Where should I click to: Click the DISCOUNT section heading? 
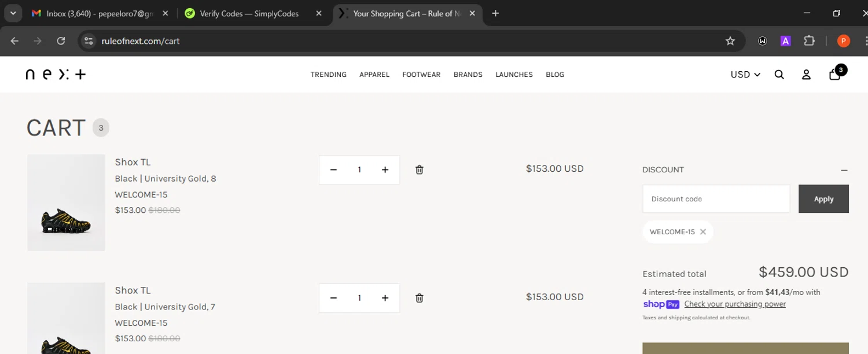tap(663, 170)
